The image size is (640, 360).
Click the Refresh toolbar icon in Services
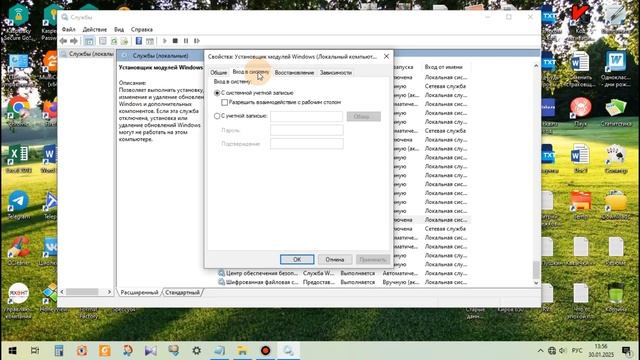[x=114, y=41]
